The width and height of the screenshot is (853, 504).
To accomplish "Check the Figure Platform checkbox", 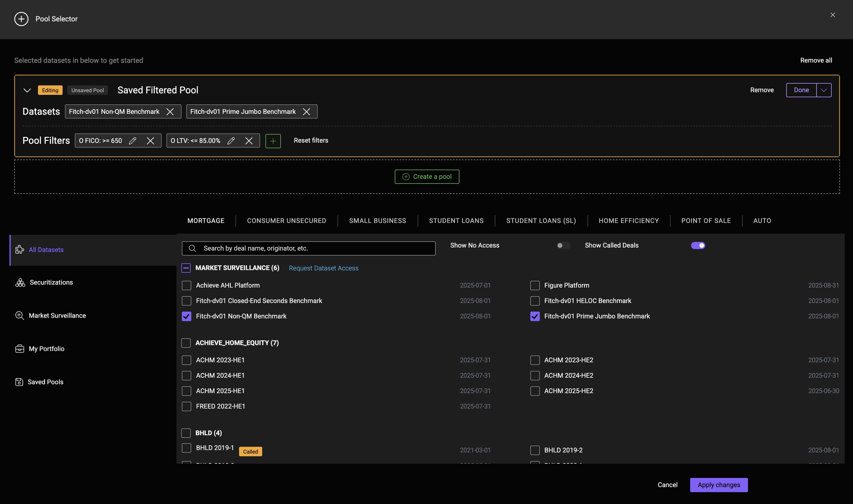I will (x=535, y=285).
